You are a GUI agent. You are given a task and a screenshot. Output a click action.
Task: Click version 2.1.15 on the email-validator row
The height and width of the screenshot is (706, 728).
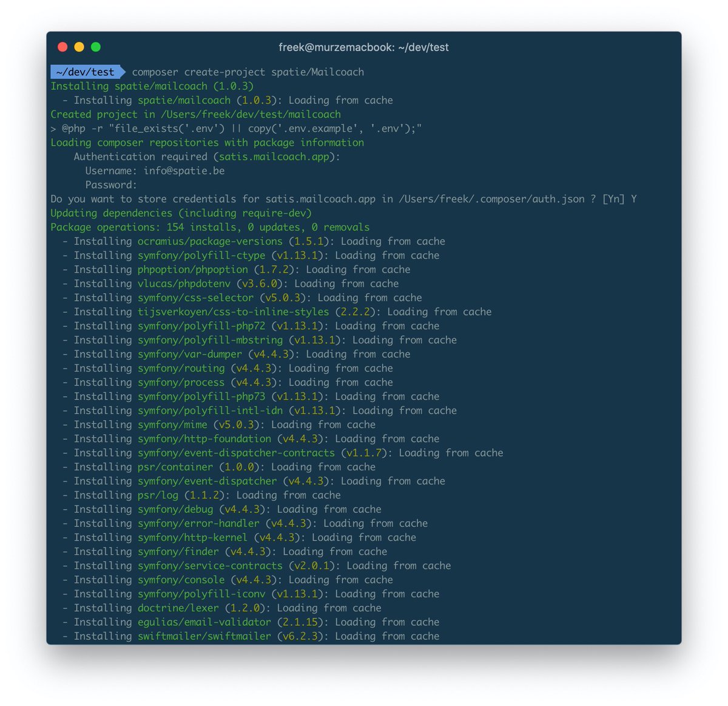click(x=300, y=622)
